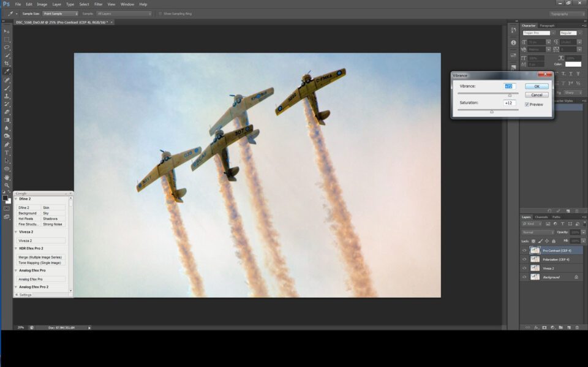This screenshot has width=588, height=367.
Task: Toggle lock all padlock icon
Action: [x=554, y=241]
